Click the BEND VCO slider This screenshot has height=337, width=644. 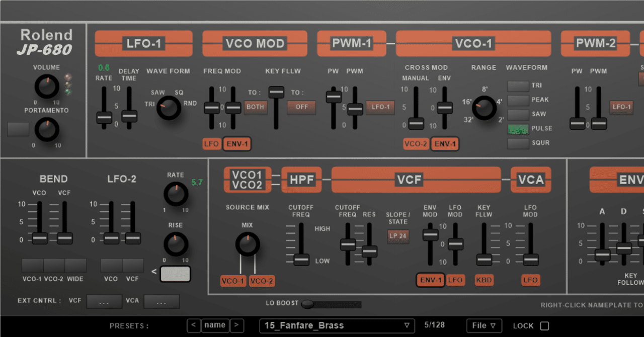(39, 223)
